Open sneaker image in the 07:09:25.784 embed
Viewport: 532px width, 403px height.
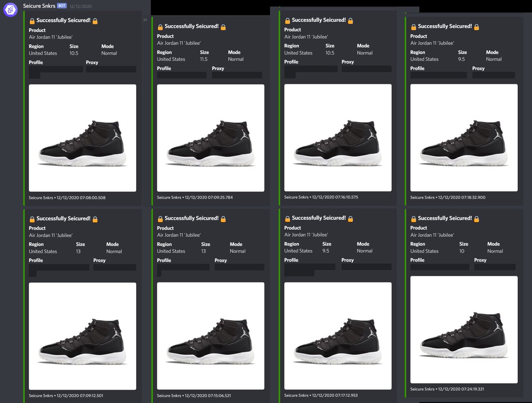[211, 138]
